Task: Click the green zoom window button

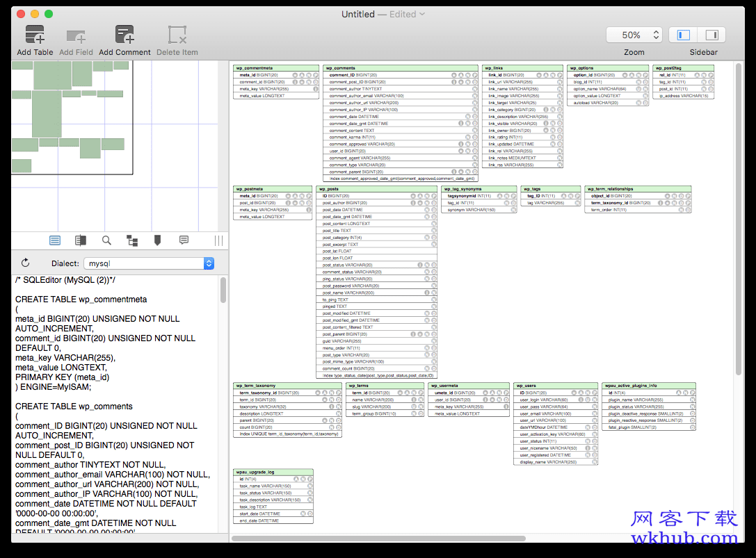Action: (x=49, y=14)
